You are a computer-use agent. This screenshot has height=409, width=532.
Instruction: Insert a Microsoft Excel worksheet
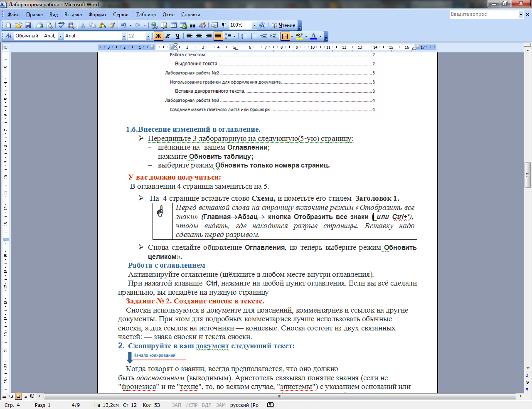(x=183, y=25)
